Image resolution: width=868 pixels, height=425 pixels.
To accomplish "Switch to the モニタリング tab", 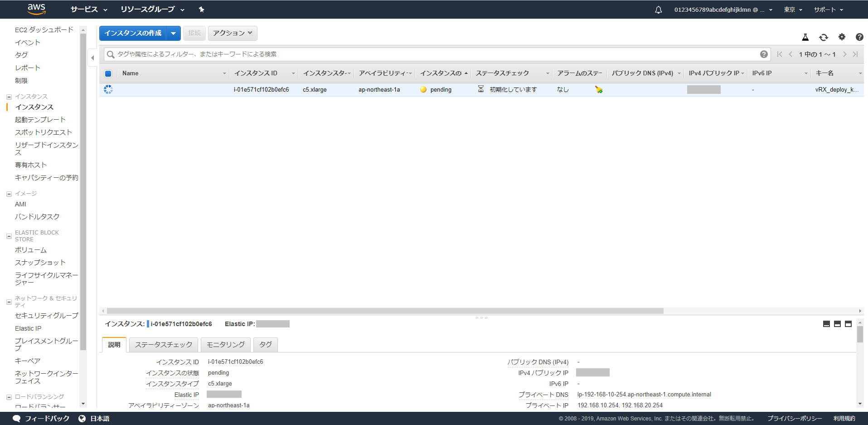I will click(x=225, y=344).
